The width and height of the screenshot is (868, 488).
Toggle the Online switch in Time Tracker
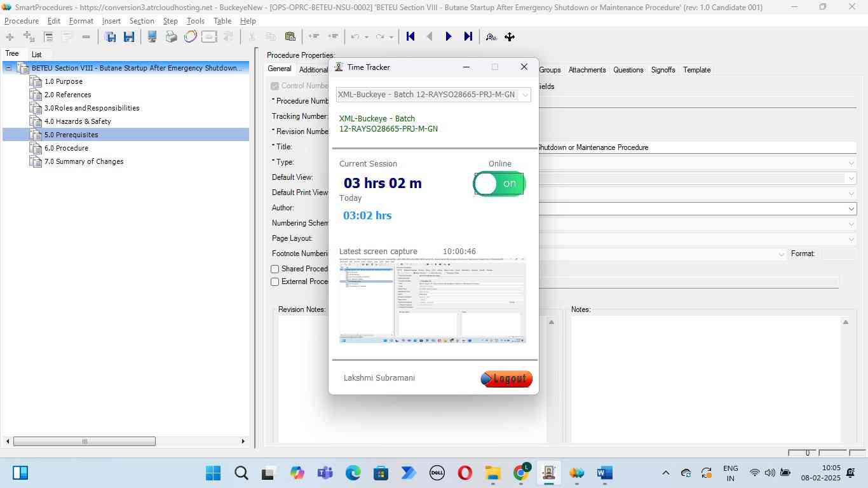tap(499, 184)
